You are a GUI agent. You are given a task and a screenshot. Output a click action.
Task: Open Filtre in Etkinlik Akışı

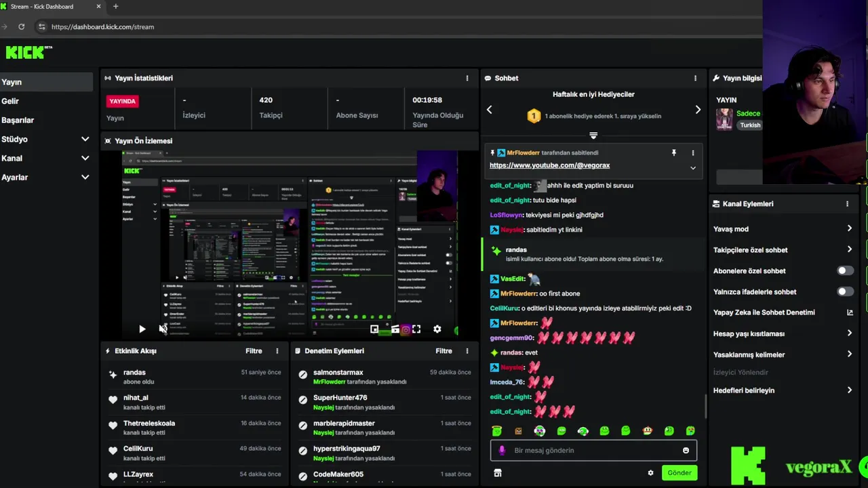pyautogui.click(x=254, y=351)
